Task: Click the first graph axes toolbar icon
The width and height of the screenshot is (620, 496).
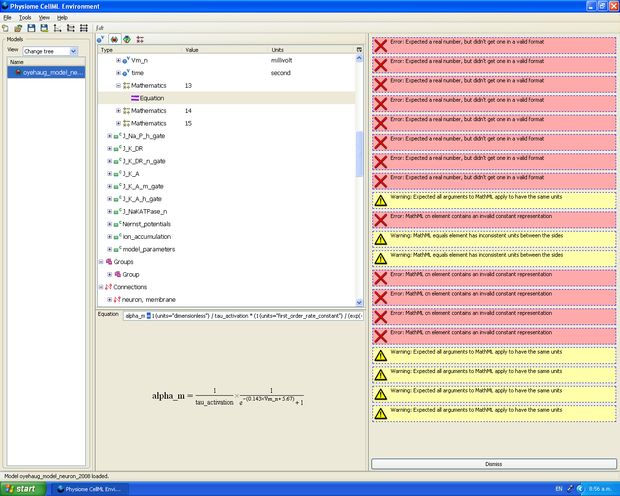Action: (x=57, y=28)
